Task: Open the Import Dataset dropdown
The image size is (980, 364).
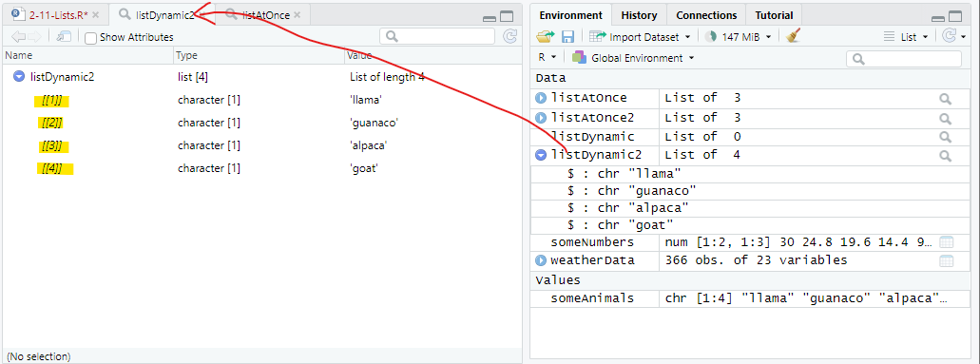Action: (640, 37)
